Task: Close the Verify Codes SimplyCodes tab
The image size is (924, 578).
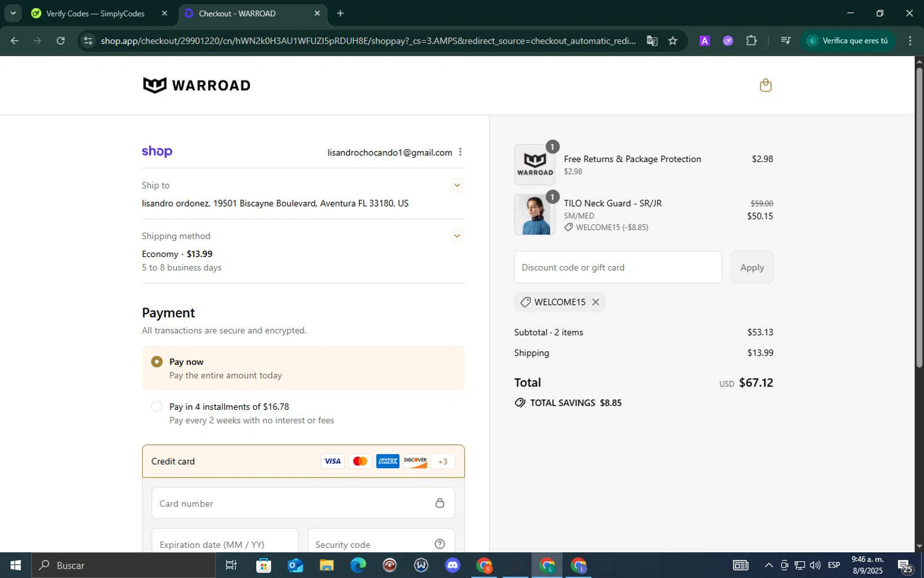Action: (164, 13)
